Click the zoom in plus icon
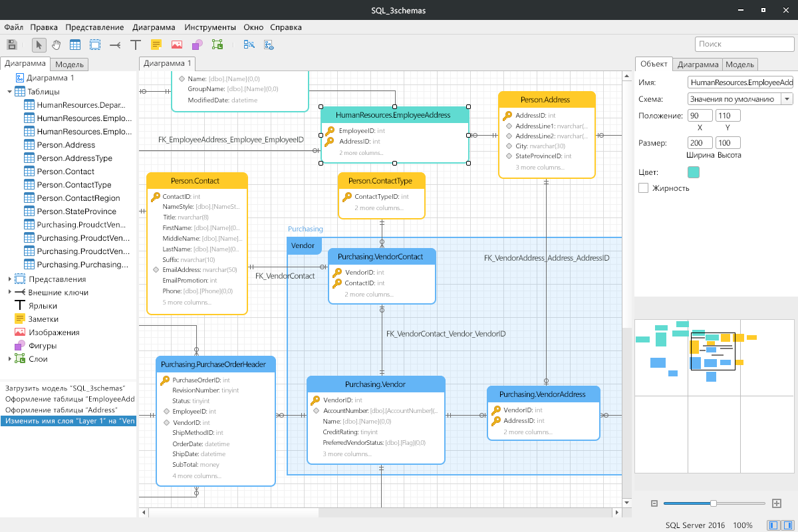Image resolution: width=798 pixels, height=532 pixels. [776, 503]
